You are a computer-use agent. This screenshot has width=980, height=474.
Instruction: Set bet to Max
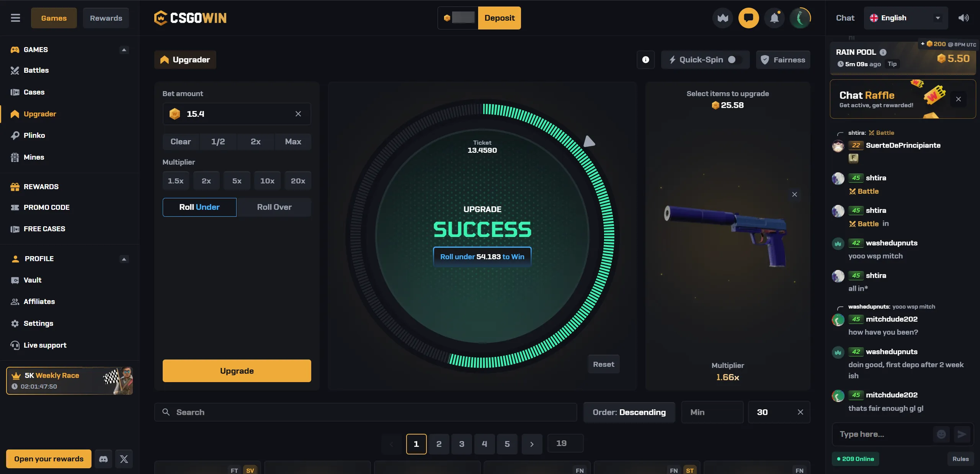click(293, 142)
